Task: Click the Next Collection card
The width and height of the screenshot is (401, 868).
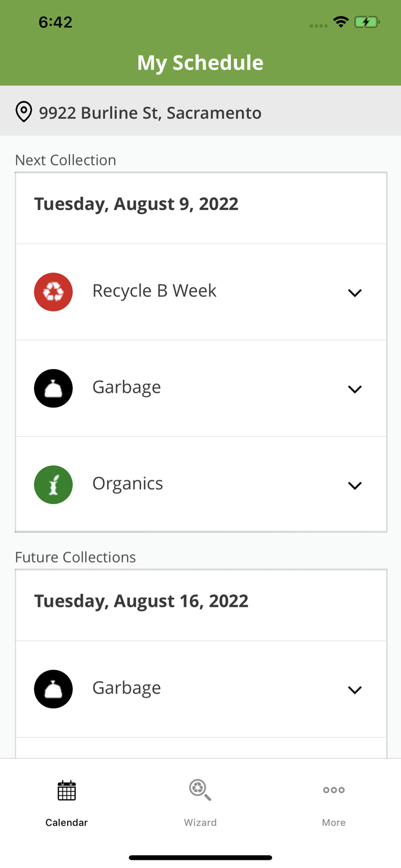Action: pos(201,350)
